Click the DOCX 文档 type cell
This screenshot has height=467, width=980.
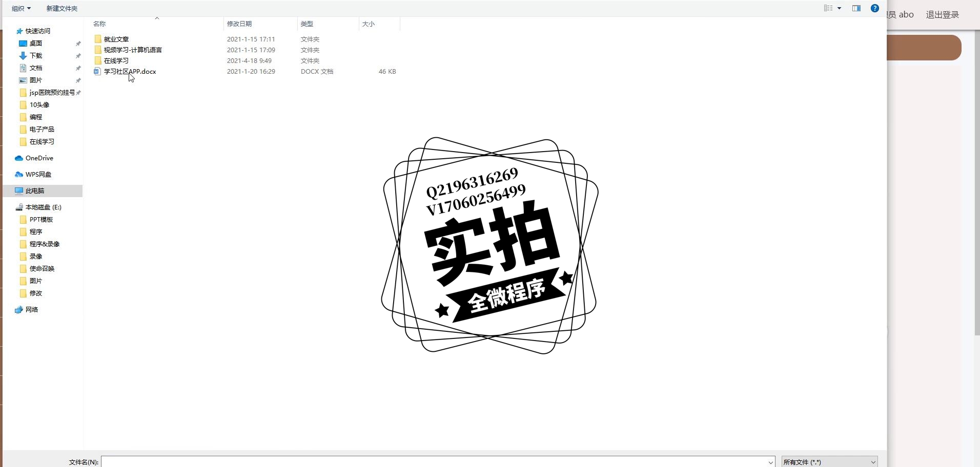click(317, 71)
